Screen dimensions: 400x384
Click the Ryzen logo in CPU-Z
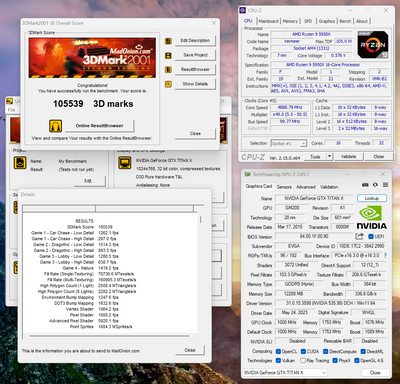(x=373, y=45)
